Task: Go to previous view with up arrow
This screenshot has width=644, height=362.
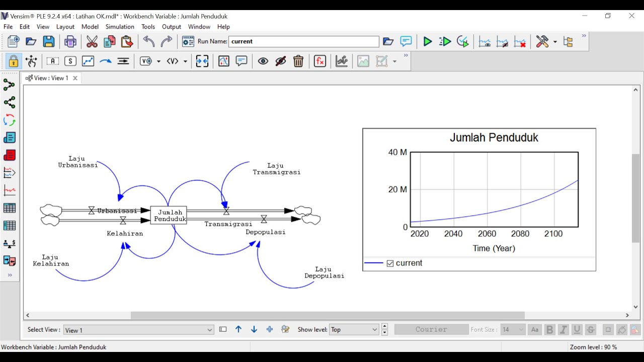Action: 238,329
